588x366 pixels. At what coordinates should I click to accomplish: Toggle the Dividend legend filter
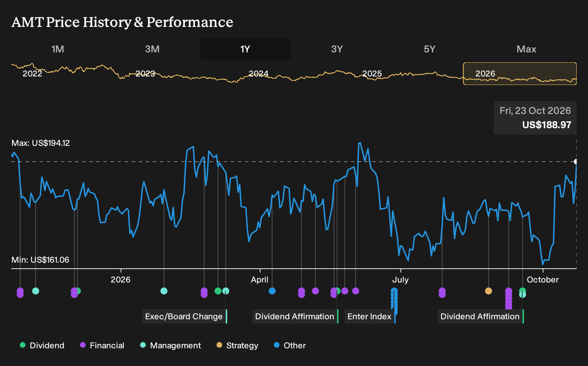[42, 345]
